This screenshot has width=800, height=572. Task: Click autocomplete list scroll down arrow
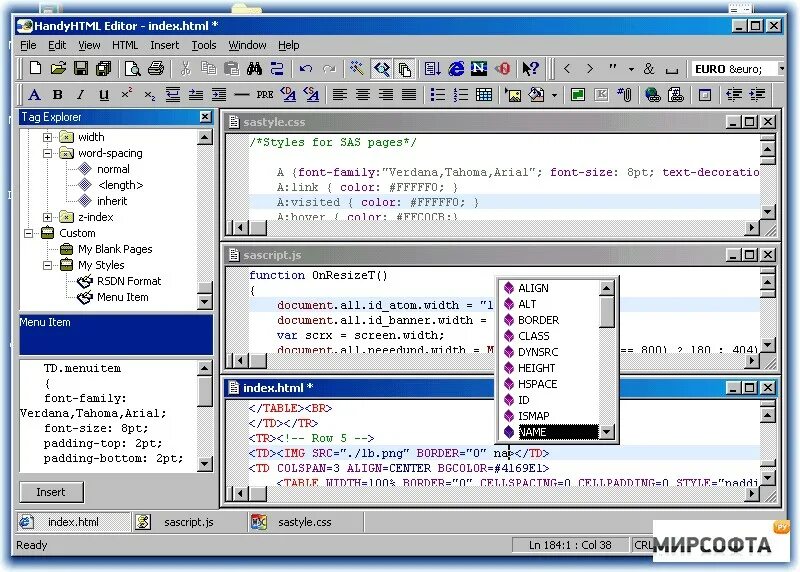coord(606,432)
